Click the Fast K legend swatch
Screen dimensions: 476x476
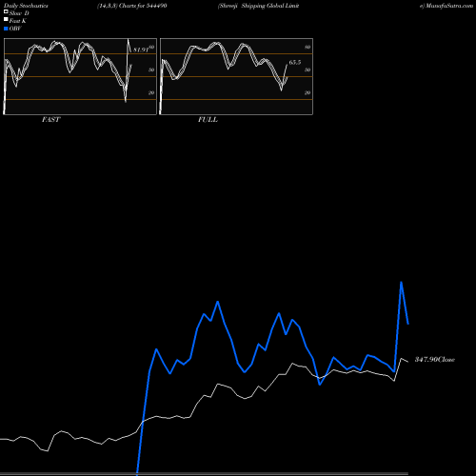coord(6,20)
